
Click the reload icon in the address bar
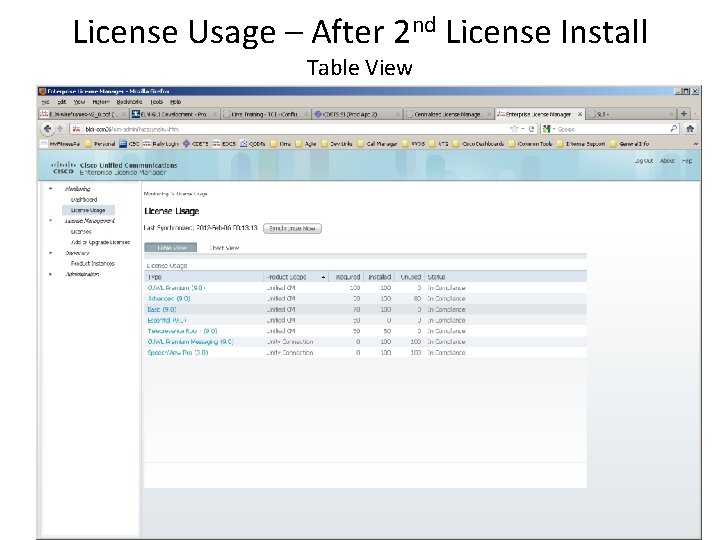pos(531,129)
